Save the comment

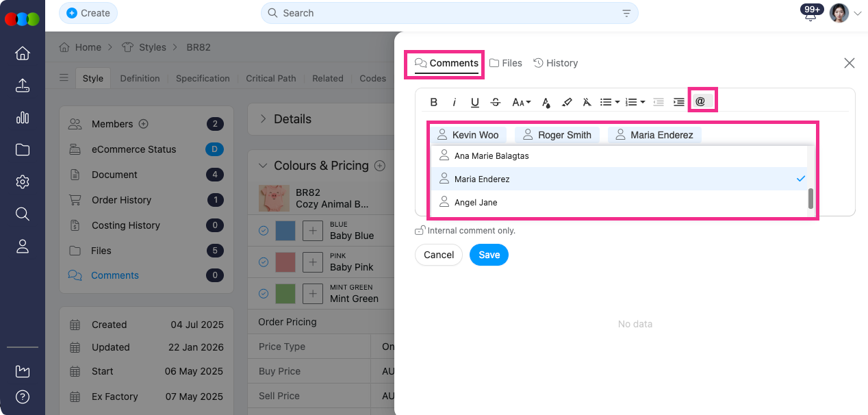coord(489,255)
